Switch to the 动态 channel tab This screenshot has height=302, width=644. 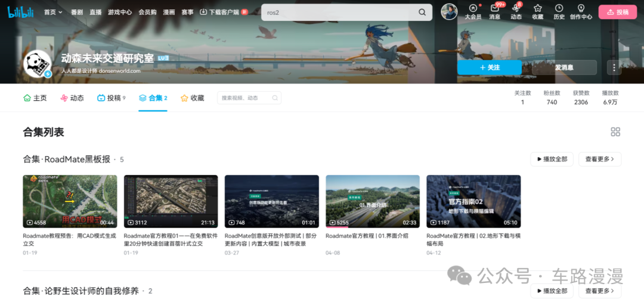tap(72, 98)
